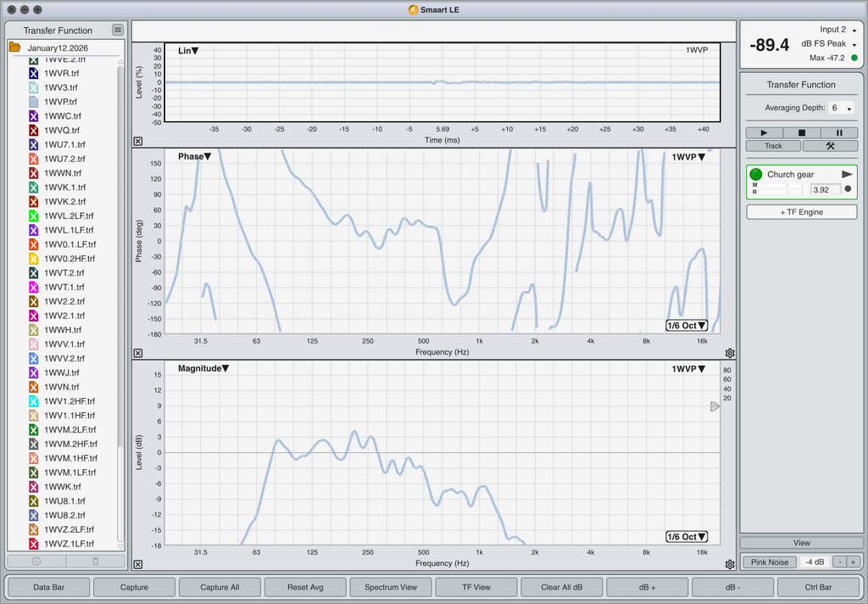Screen dimensions: 868x604
Task: Switch to TF View
Action: [x=476, y=587]
